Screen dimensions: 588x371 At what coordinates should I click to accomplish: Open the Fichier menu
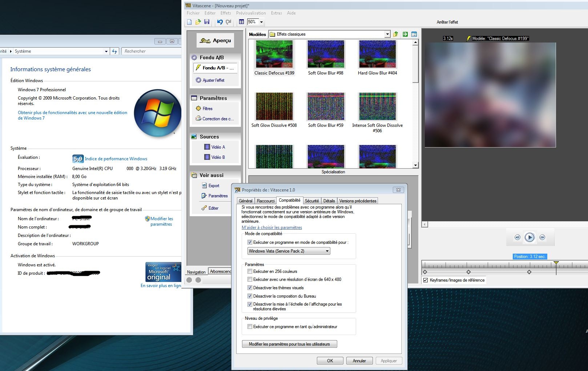click(x=193, y=13)
